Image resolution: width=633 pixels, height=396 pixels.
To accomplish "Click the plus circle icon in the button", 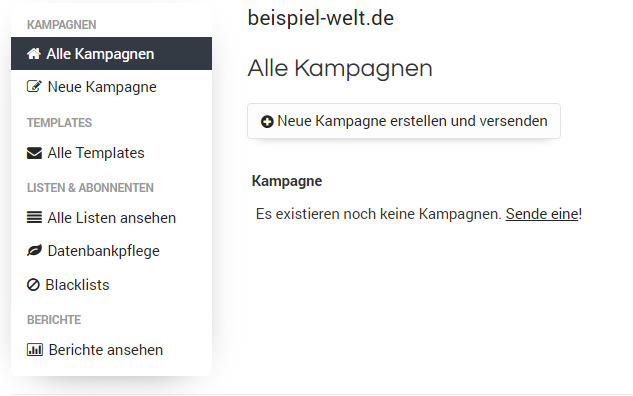I will tap(267, 122).
